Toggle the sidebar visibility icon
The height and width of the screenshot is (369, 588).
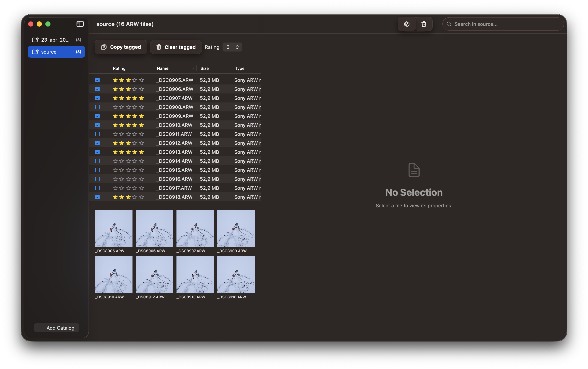pyautogui.click(x=80, y=24)
